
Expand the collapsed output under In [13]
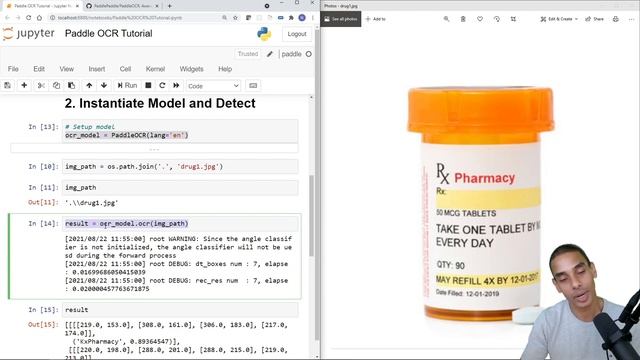click(x=154, y=149)
